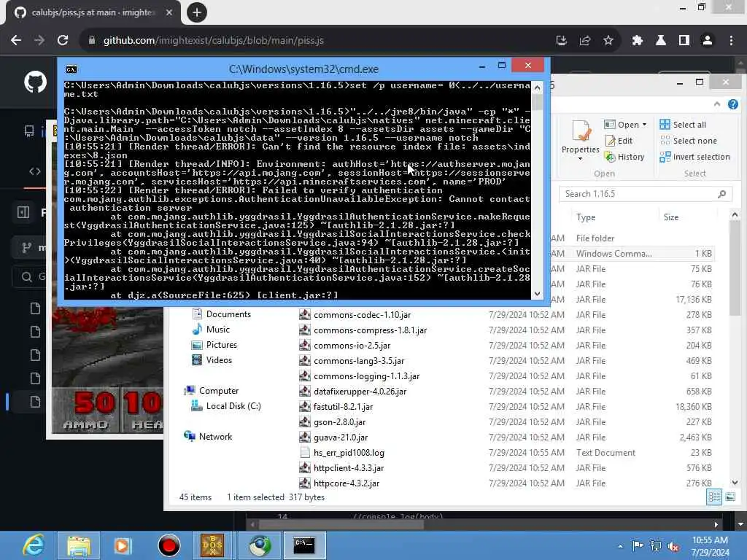Open the Chrome extensions puzzle icon

click(x=638, y=41)
